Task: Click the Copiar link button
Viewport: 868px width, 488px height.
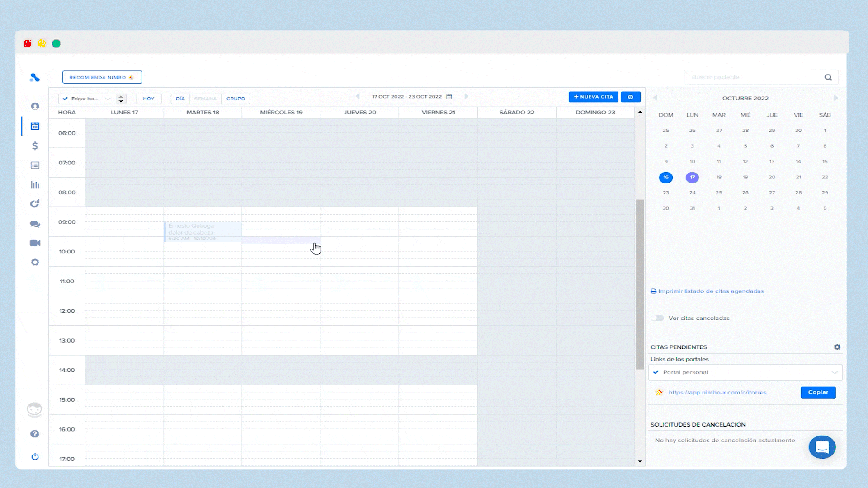Action: [x=818, y=392]
